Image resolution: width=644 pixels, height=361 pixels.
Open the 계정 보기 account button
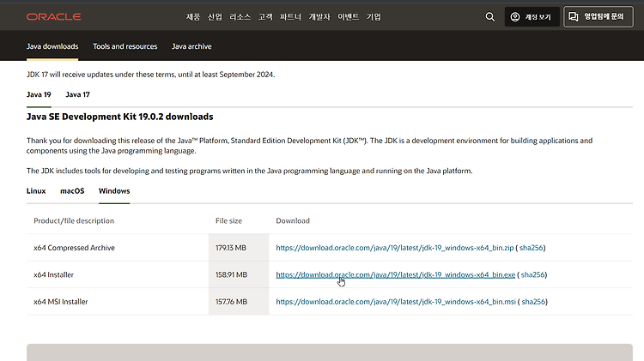pyautogui.click(x=532, y=17)
